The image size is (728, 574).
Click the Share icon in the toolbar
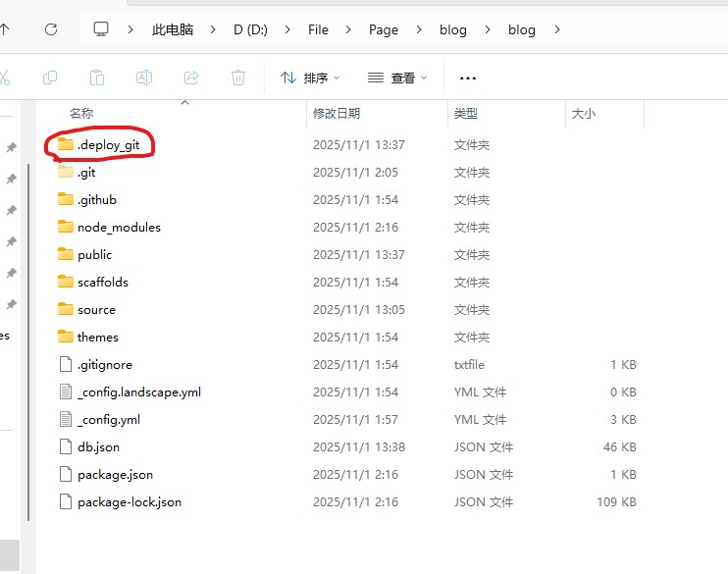point(191,78)
